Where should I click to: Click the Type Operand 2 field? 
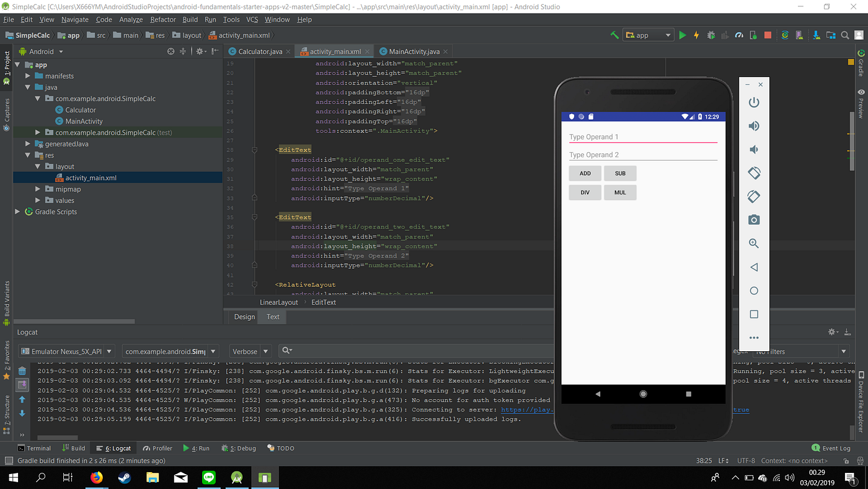643,155
